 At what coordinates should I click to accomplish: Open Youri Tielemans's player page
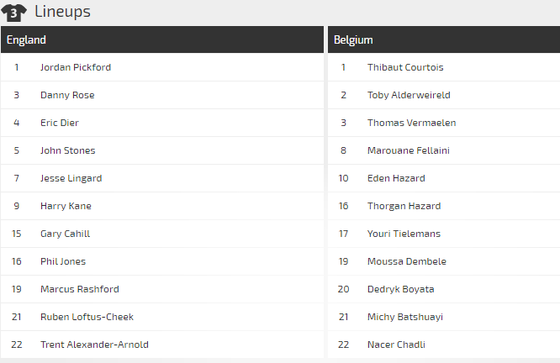click(x=404, y=234)
